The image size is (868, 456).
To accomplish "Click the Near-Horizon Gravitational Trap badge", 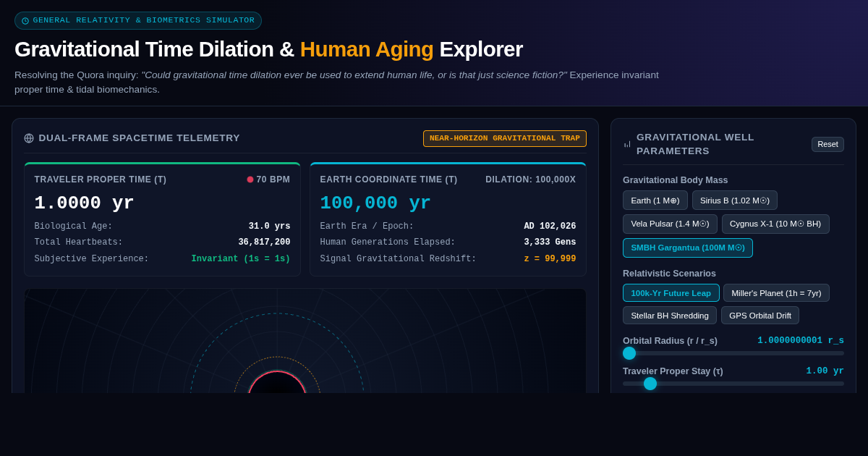I will tap(505, 138).
